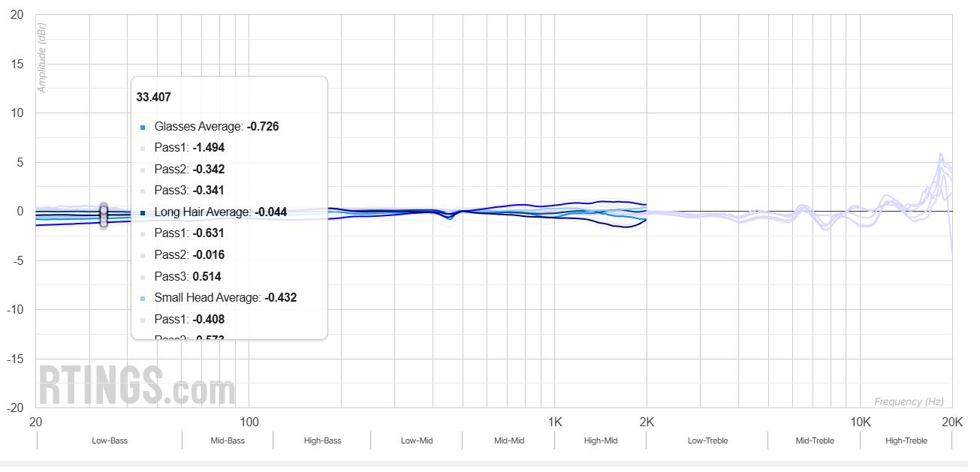Select the High-Treble frequency band label
Viewport: 980px width, 472px height.
tap(906, 440)
